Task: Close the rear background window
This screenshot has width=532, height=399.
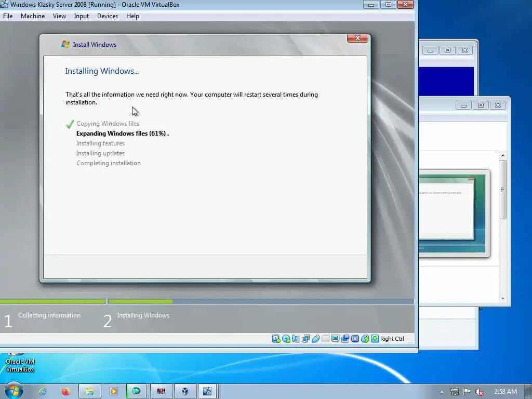Action: [x=465, y=50]
